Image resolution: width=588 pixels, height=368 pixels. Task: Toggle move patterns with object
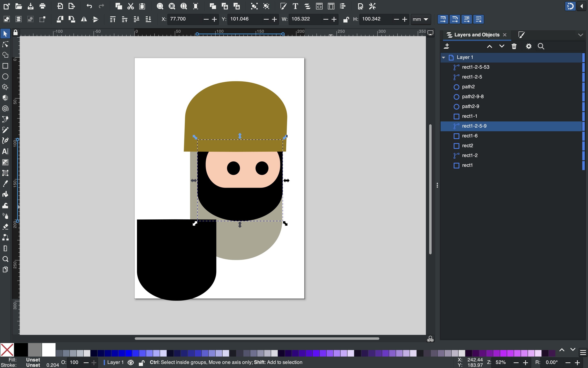[478, 19]
